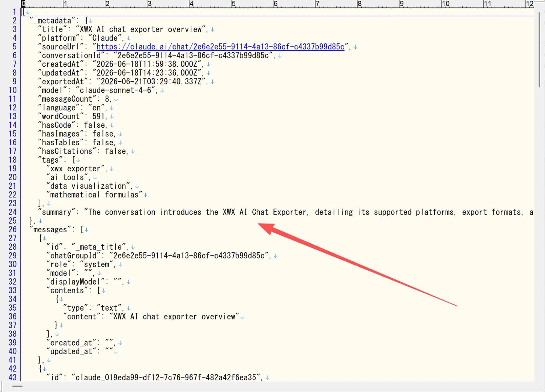Click the exportedAt value 2026-06-21T03:29:40.337Z
This screenshot has height=392, width=545.
[x=151, y=82]
